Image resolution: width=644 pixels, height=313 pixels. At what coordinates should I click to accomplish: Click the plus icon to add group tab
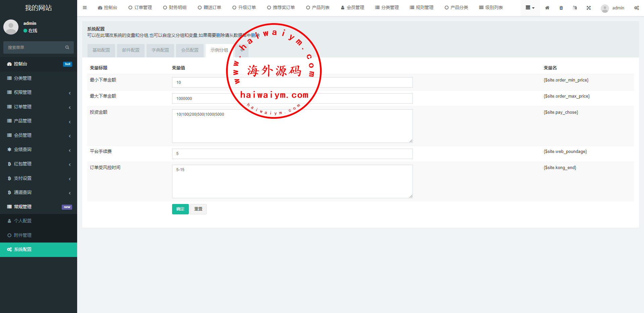tap(241, 50)
